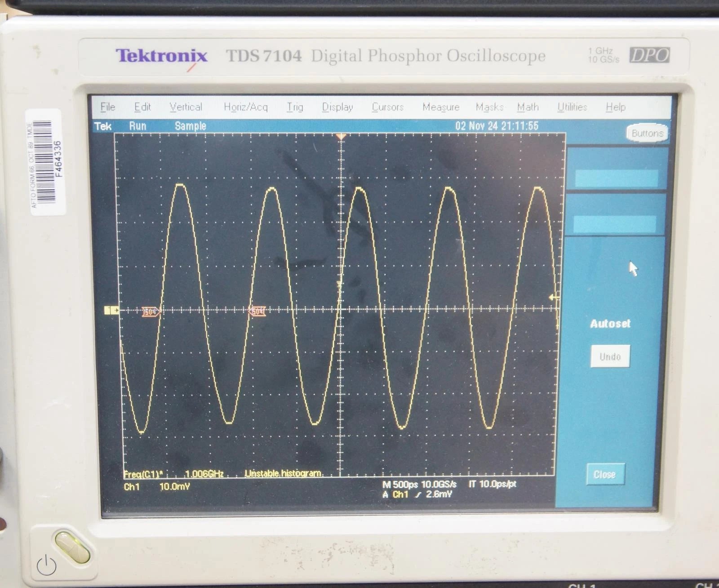Click the Autoset Undo button
Screen dimensions: 719x588
pyautogui.click(x=610, y=356)
